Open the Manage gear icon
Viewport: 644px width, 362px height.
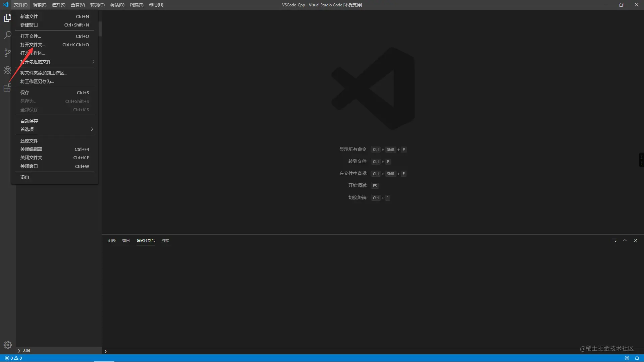8,345
